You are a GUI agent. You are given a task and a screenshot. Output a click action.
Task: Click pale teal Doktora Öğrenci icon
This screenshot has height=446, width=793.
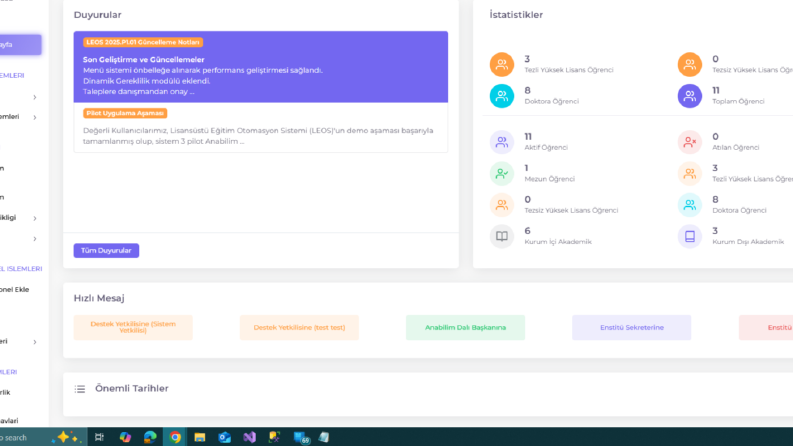pos(689,205)
